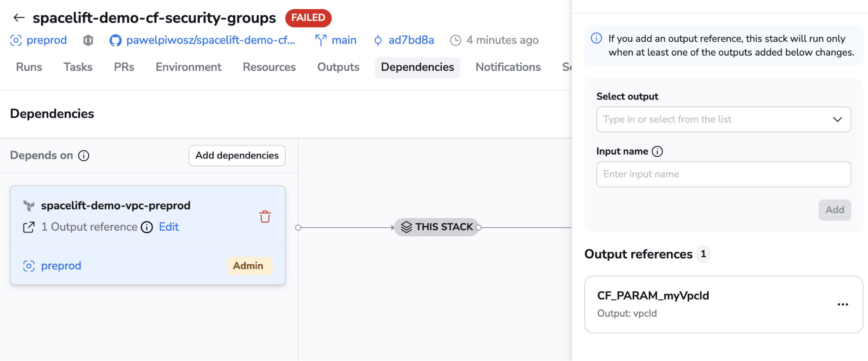Screen dimensions: 868x361
Task: Delete the spacelift-demo-vpc-preprod dependency with trash icon
Action: (x=265, y=216)
